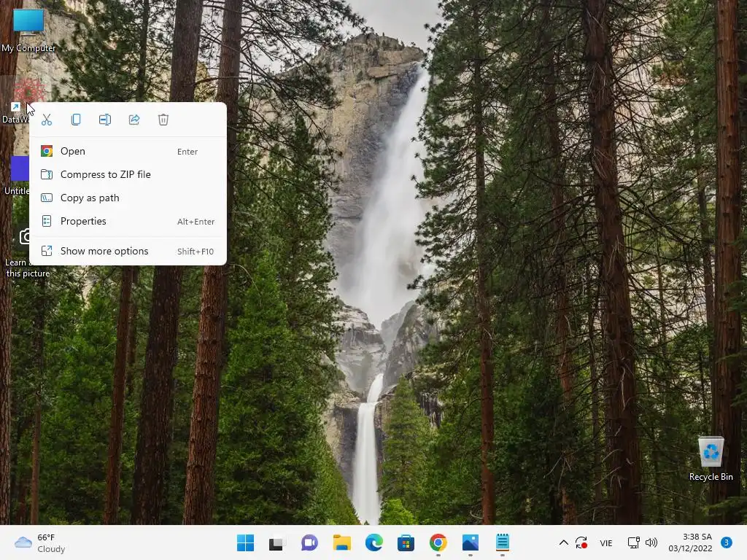Click the Share icon in context menu
Viewport: 747px width, 560px height.
pos(134,120)
